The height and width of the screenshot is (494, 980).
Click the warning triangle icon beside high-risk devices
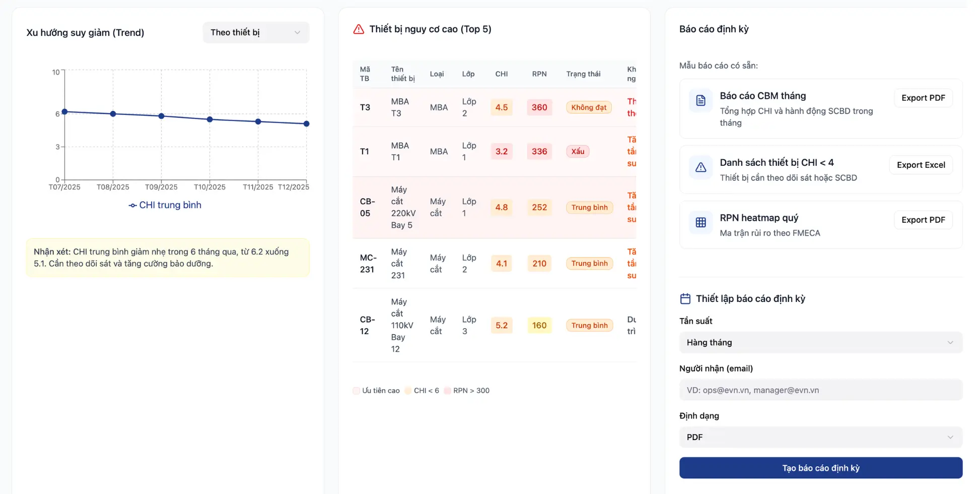[358, 29]
